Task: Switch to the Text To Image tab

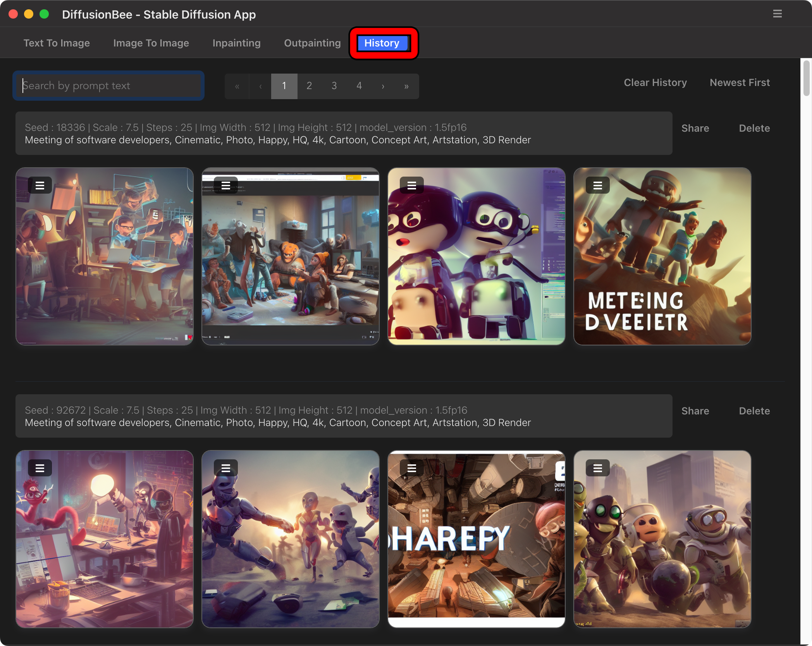Action: point(57,43)
